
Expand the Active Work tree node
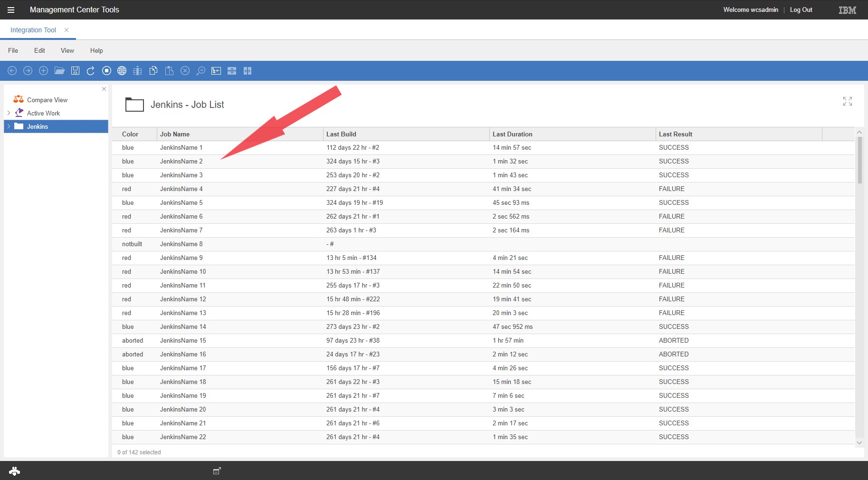click(x=9, y=113)
